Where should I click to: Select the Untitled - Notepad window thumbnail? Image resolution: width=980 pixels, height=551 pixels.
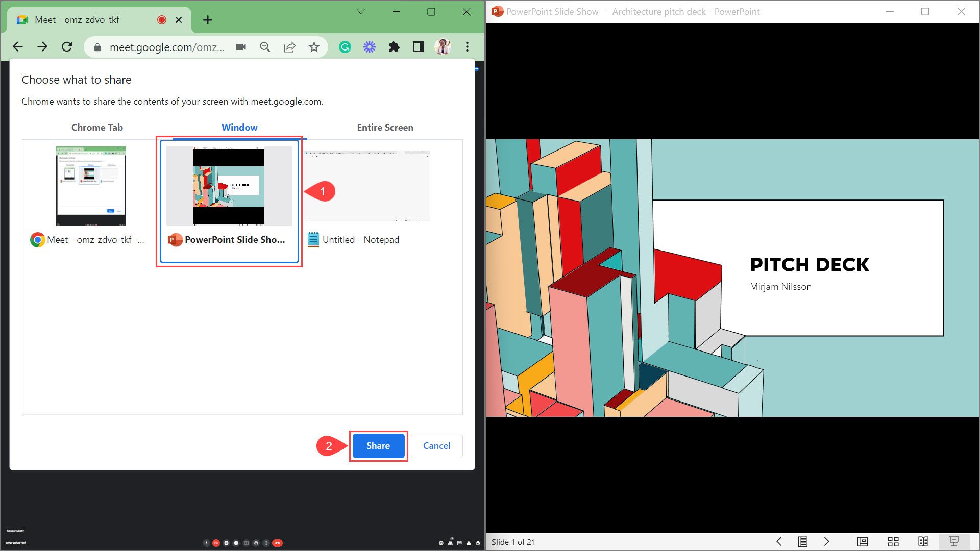pos(367,186)
